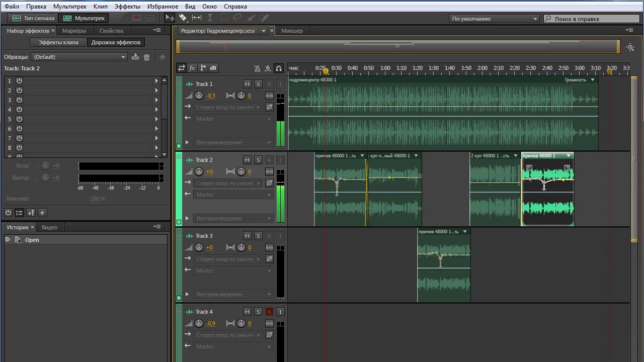Select the Дорожка эффектов button
Image resolution: width=644 pixels, height=362 pixels.
tap(116, 42)
